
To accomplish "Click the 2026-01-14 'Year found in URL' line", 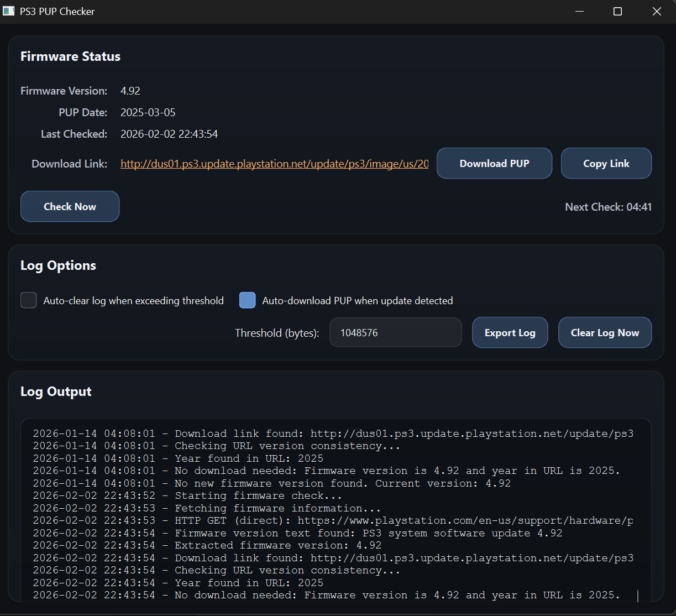I will (178, 458).
